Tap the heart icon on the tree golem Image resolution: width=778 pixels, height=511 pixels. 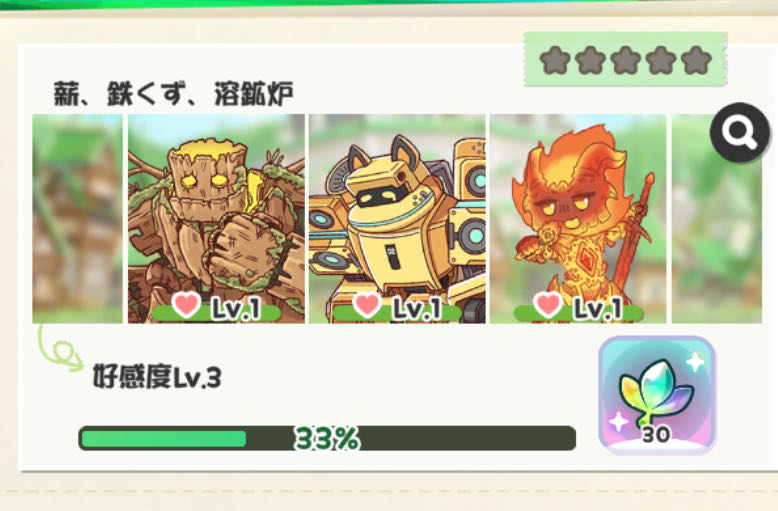point(187,305)
